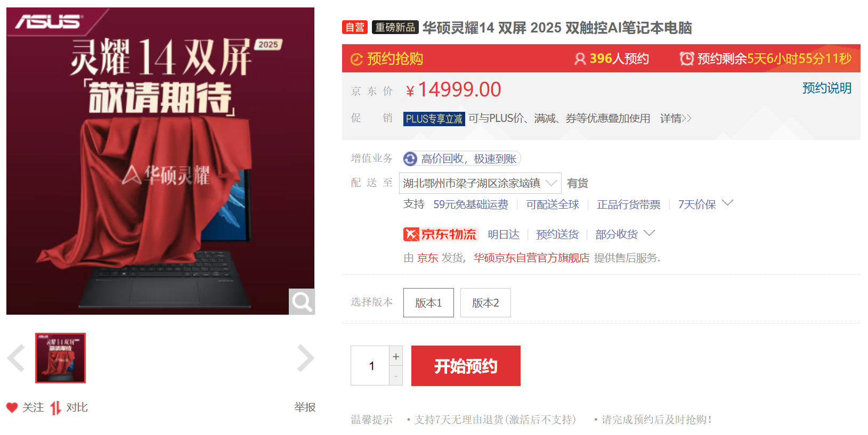Select 版本2 option
Viewport: 868px width, 435px height.
485,302
